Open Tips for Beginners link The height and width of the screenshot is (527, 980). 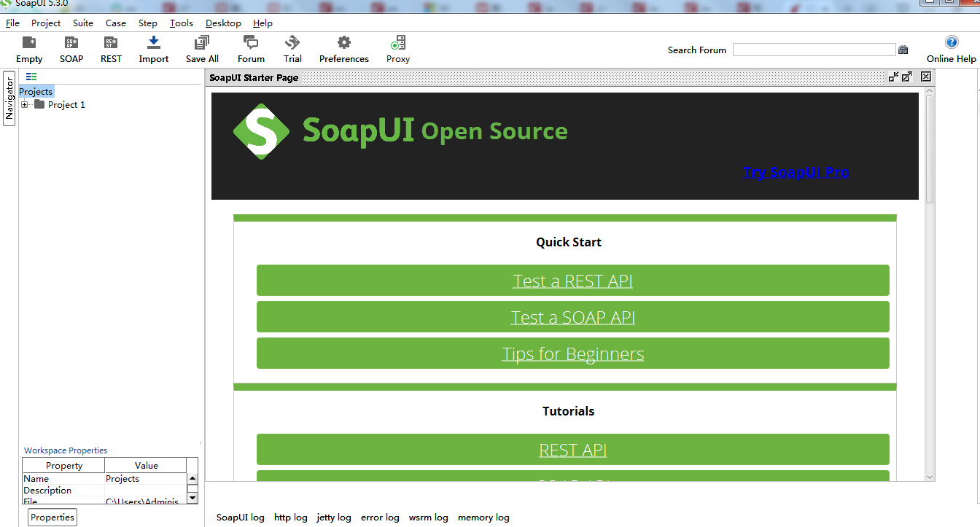pos(572,354)
